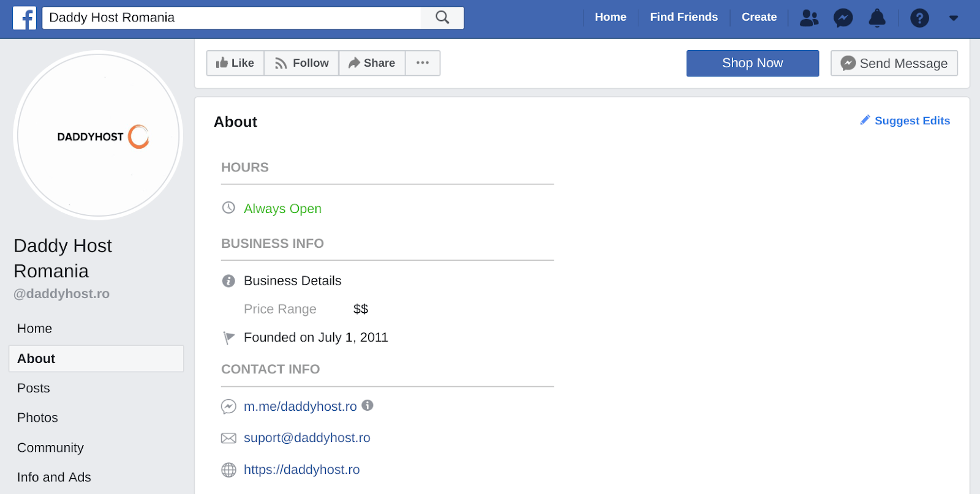This screenshot has width=980, height=494.
Task: Click the Like thumbs-up button
Action: coord(235,63)
